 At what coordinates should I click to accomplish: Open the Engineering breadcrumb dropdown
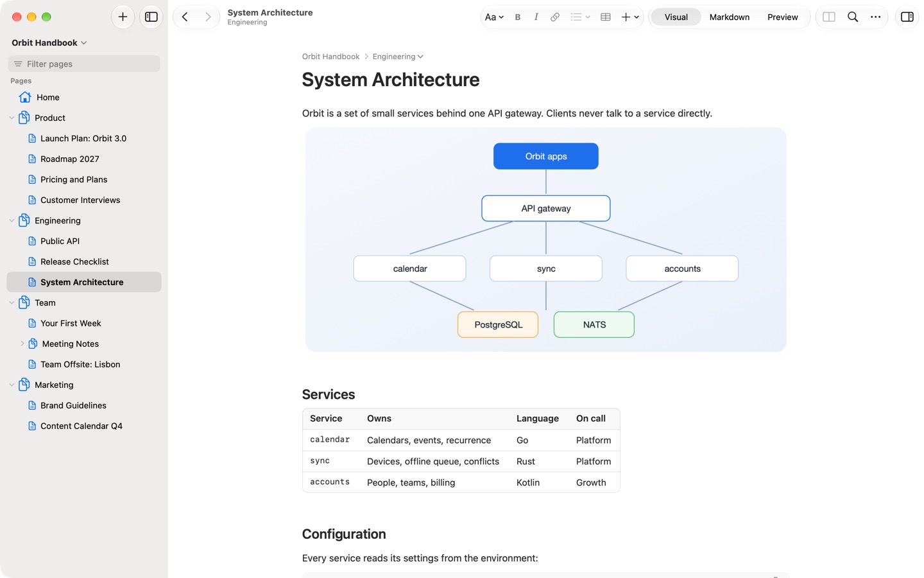coord(398,57)
